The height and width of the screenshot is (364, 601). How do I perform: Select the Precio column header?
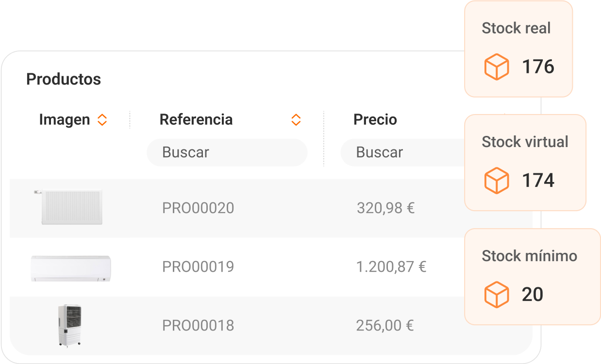[x=375, y=120]
